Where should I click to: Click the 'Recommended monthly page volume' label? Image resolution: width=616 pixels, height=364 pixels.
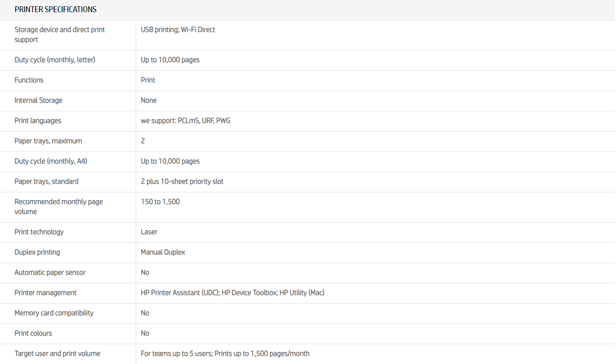[x=59, y=207]
